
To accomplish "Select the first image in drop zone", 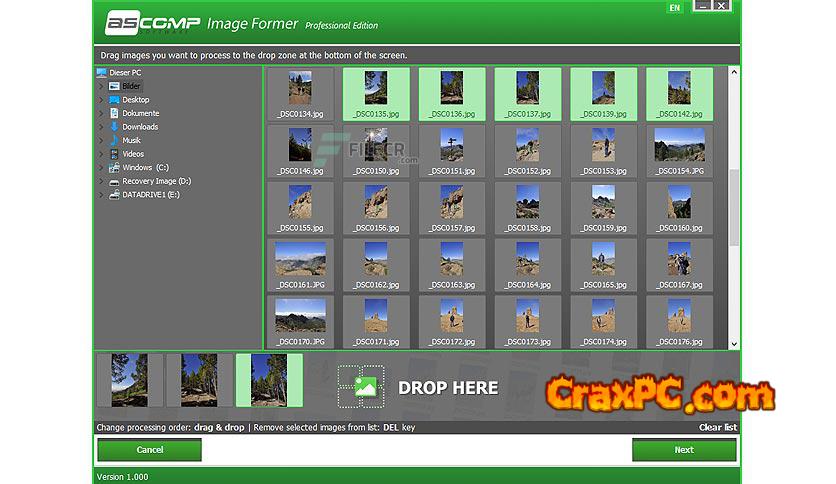I will coord(130,381).
